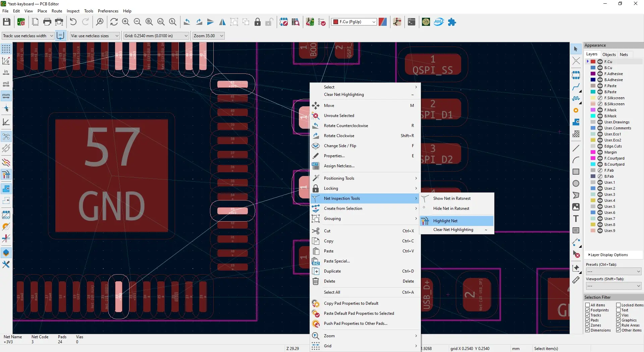Click Unroute Selected in context menu

point(366,116)
